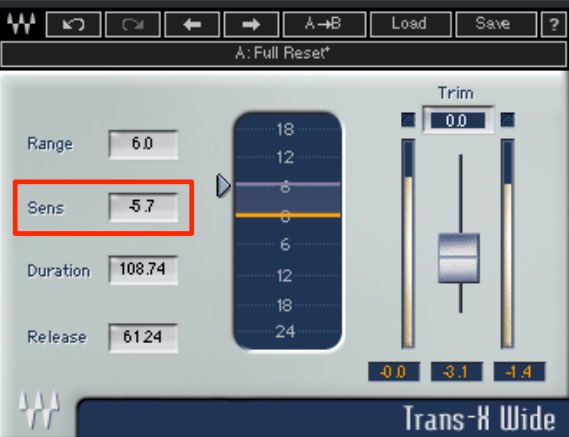Image resolution: width=569 pixels, height=437 pixels.
Task: Click the orange 0 line in graph
Action: (x=288, y=215)
